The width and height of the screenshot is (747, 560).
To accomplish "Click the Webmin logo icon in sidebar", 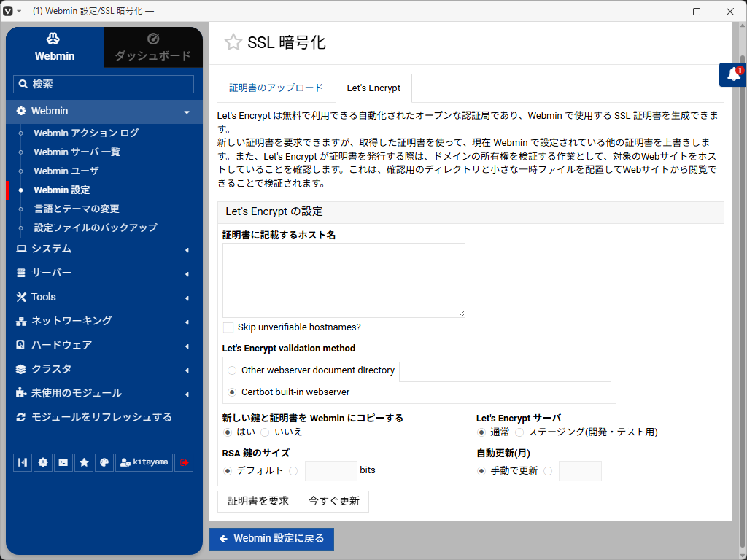I will tap(53, 39).
